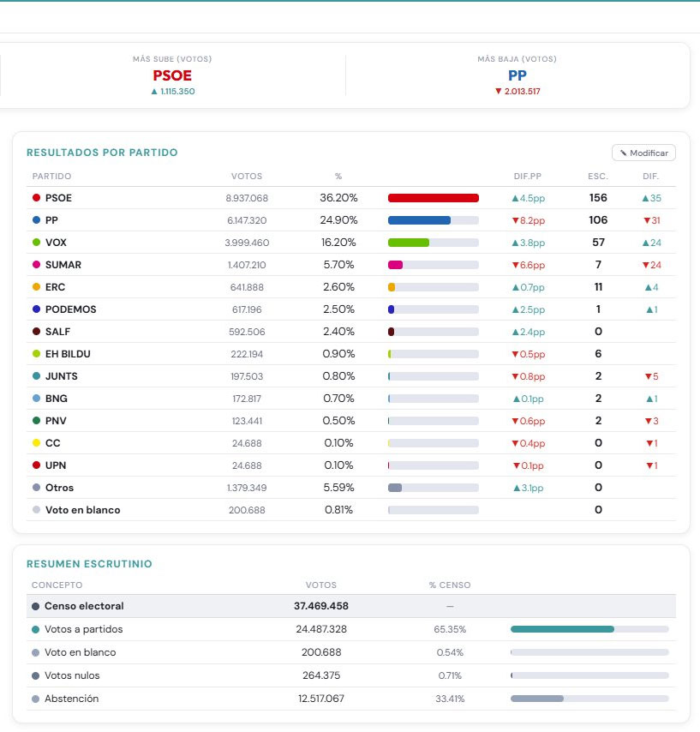The width and height of the screenshot is (700, 732).
Task: Click the VOX seat change ▲24
Action: tap(652, 243)
